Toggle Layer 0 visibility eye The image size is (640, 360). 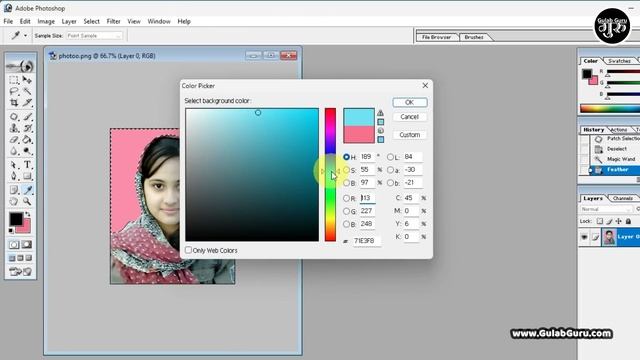click(x=584, y=237)
